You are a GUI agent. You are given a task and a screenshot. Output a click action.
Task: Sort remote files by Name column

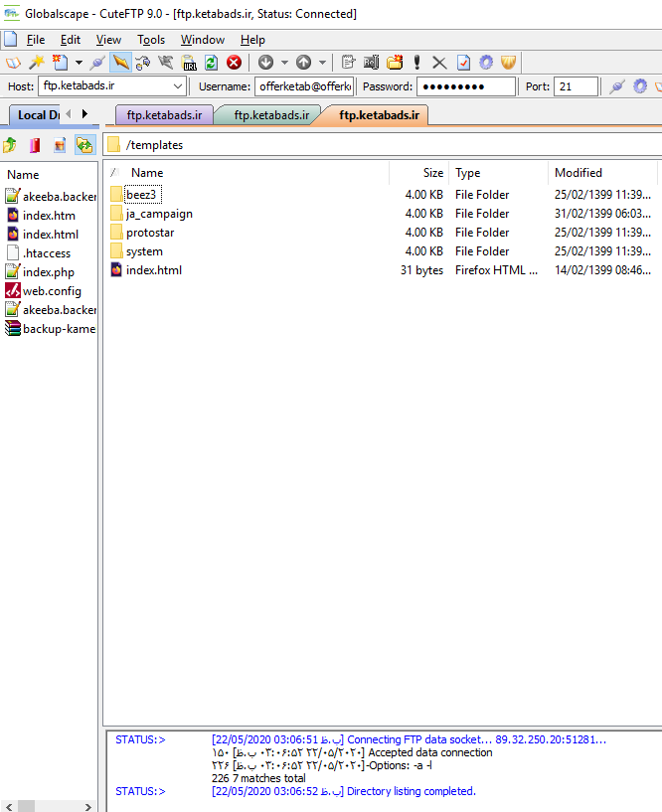pos(147,173)
